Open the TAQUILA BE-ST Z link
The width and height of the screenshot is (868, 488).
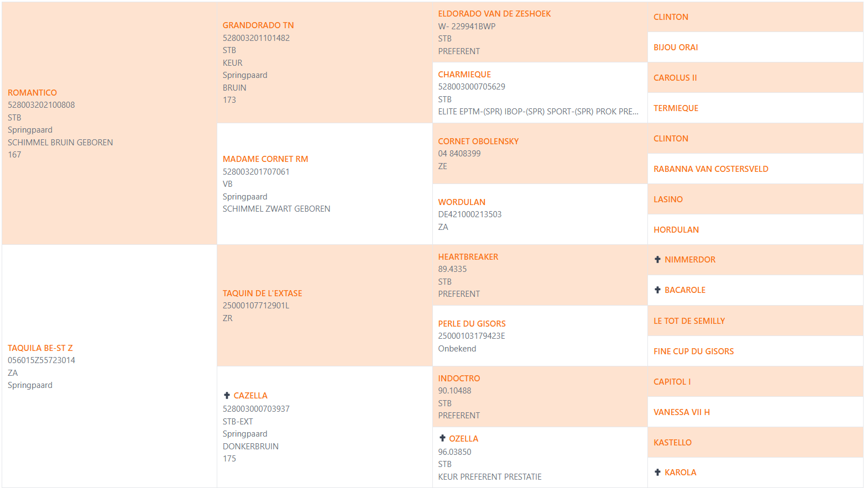[x=40, y=348]
